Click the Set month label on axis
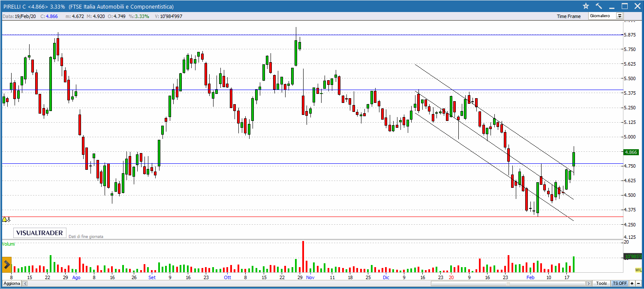 [152, 277]
